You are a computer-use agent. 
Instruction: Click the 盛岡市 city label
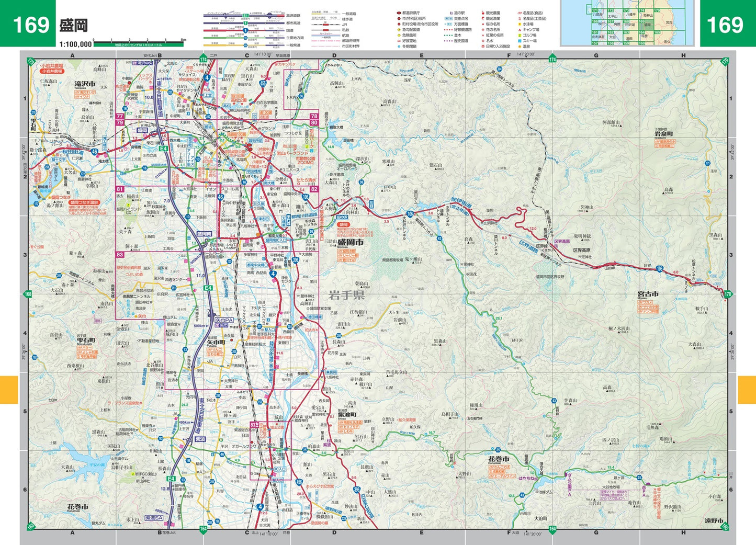tap(350, 243)
